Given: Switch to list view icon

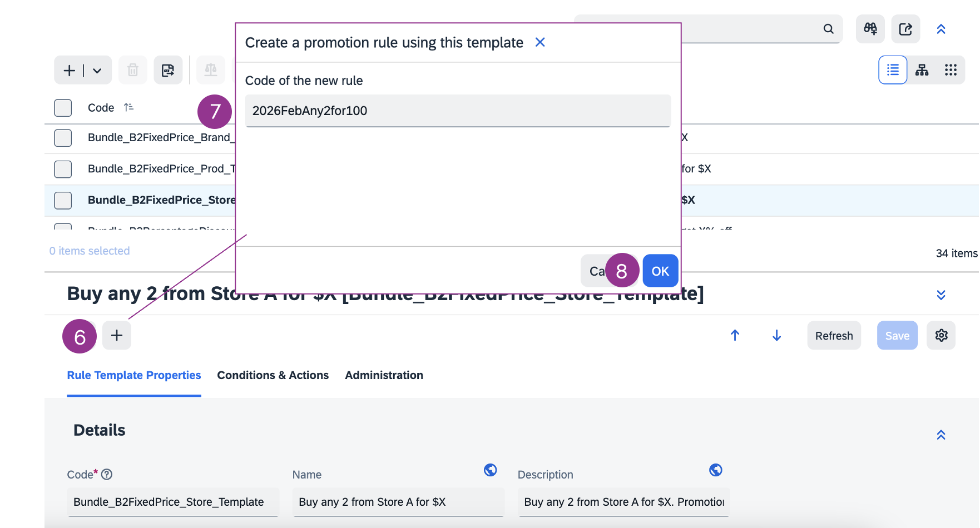Looking at the screenshot, I should (893, 70).
